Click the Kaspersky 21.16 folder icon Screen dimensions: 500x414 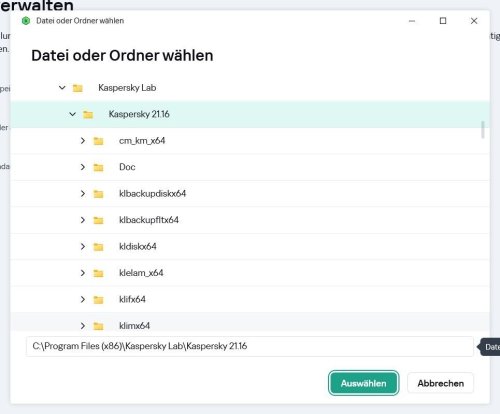(x=88, y=114)
